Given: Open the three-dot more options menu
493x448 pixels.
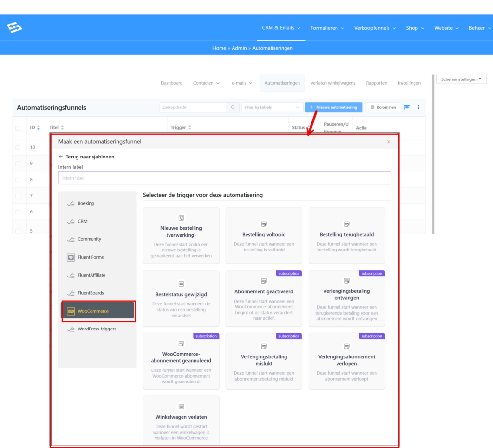Looking at the screenshot, I should 418,107.
